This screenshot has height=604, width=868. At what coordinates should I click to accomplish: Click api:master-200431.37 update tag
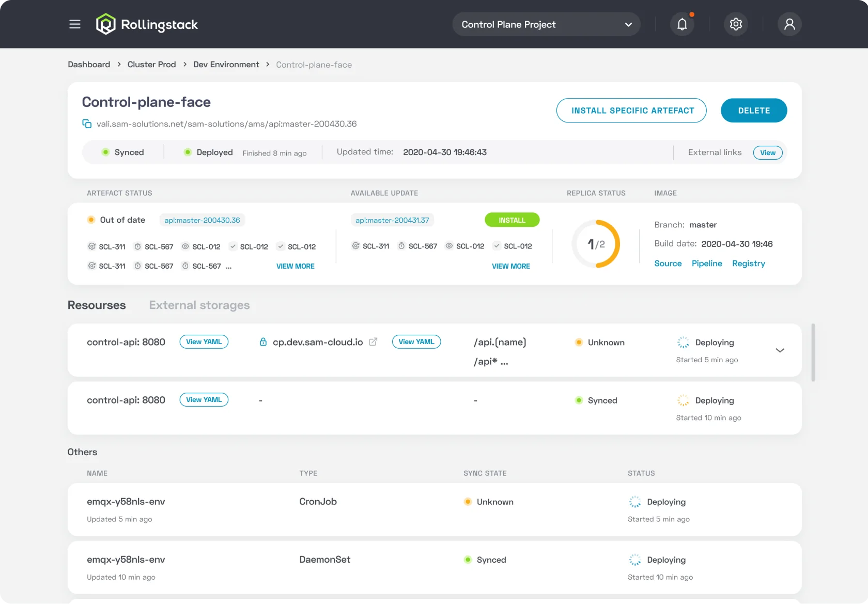tap(392, 220)
